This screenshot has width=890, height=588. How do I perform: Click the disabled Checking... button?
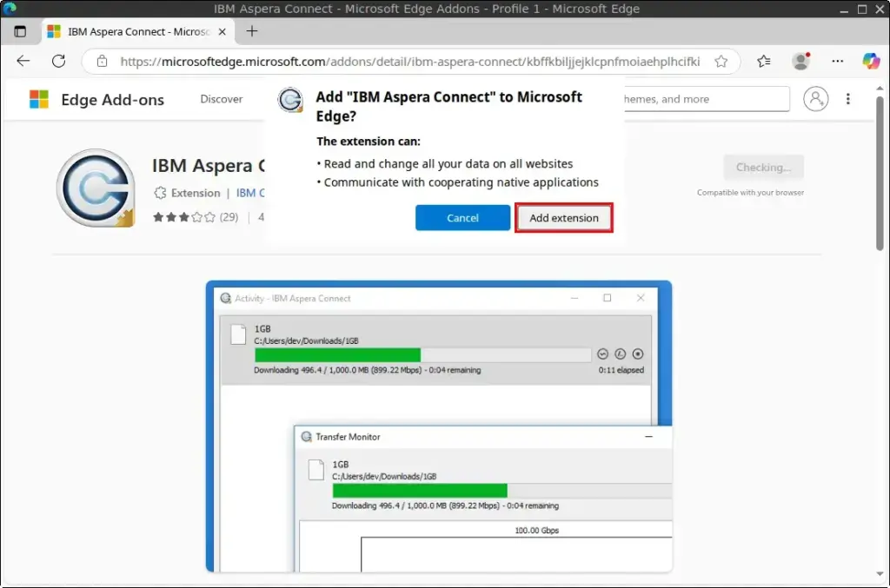(763, 168)
